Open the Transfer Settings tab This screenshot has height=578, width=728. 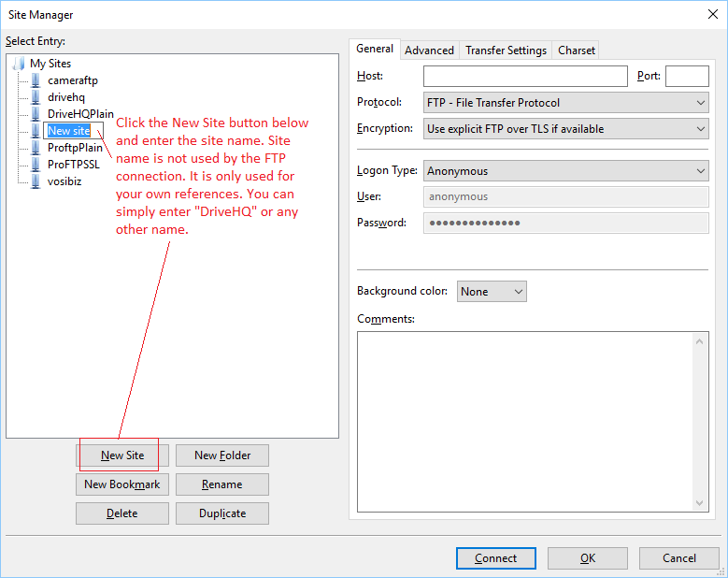tap(506, 51)
